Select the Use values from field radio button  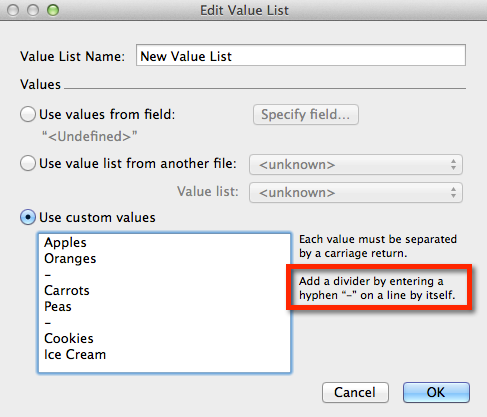click(28, 114)
